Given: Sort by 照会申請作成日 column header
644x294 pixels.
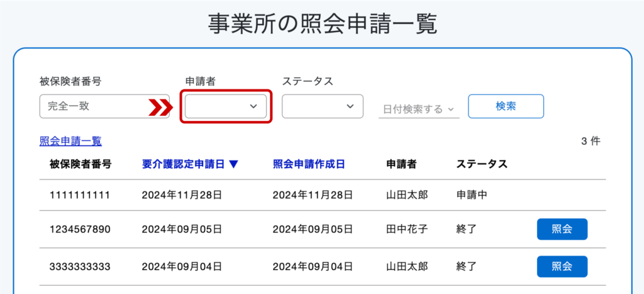Looking at the screenshot, I should pyautogui.click(x=308, y=164).
